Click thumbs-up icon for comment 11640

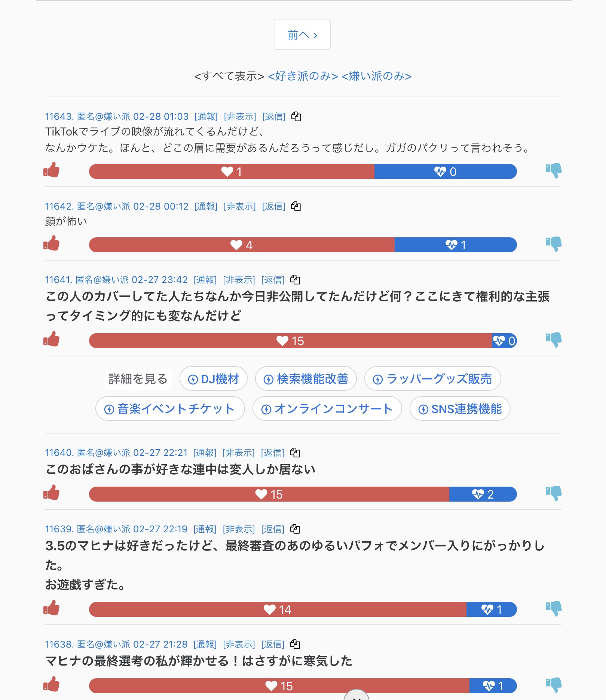(52, 493)
